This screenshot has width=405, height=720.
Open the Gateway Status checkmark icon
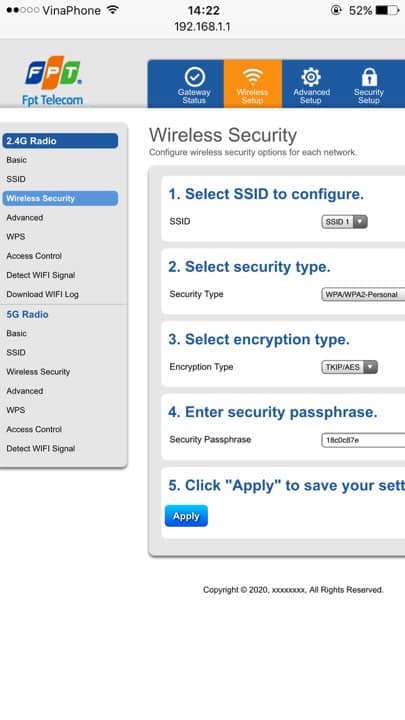[x=194, y=77]
